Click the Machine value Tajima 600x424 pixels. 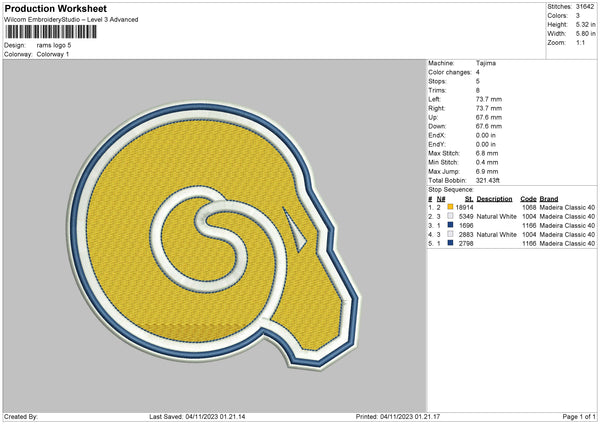click(484, 63)
